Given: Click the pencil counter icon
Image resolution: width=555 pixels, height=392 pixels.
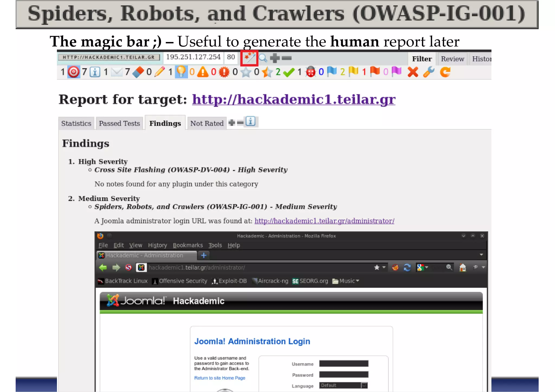Looking at the screenshot, I should click(160, 72).
